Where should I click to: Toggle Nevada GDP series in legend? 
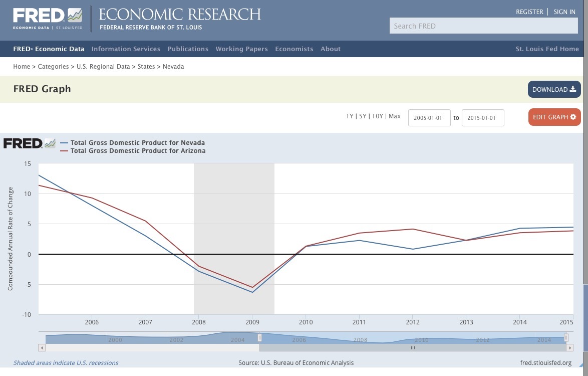(138, 142)
